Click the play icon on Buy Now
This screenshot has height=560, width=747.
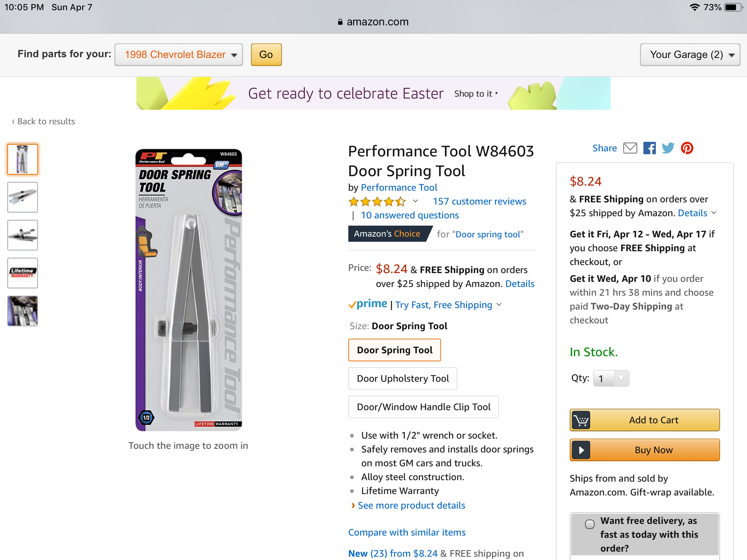[x=581, y=450]
